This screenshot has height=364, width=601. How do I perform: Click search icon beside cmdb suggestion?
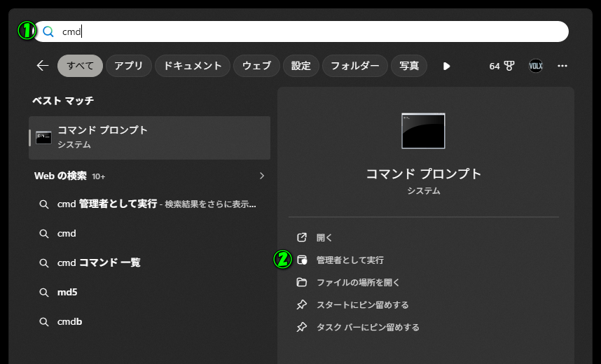44,322
